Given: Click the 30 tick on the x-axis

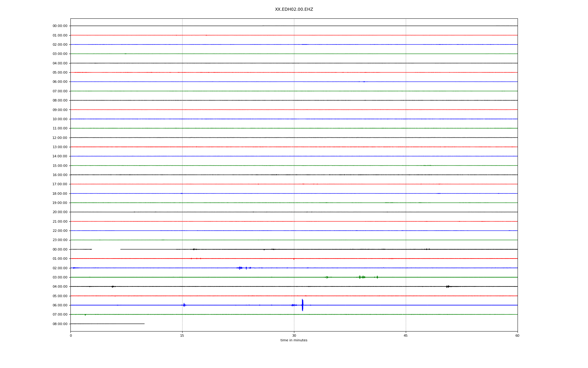Looking at the screenshot, I should (294, 335).
